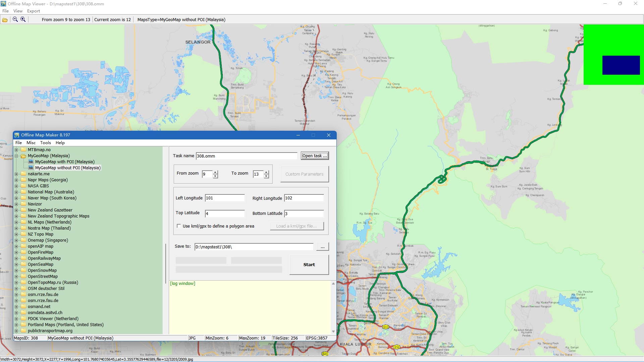Expand the OpenTopoMap.ru (Russia) node
The image size is (644, 362).
pos(16,283)
